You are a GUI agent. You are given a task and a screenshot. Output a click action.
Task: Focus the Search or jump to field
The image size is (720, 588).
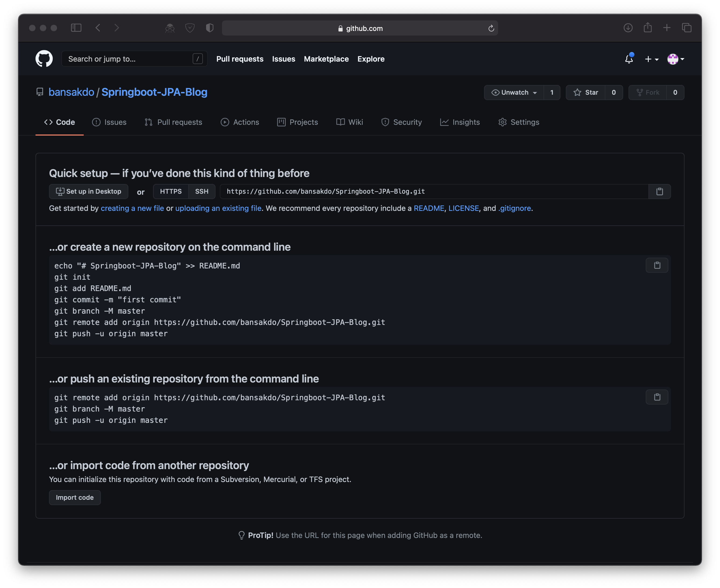[135, 59]
